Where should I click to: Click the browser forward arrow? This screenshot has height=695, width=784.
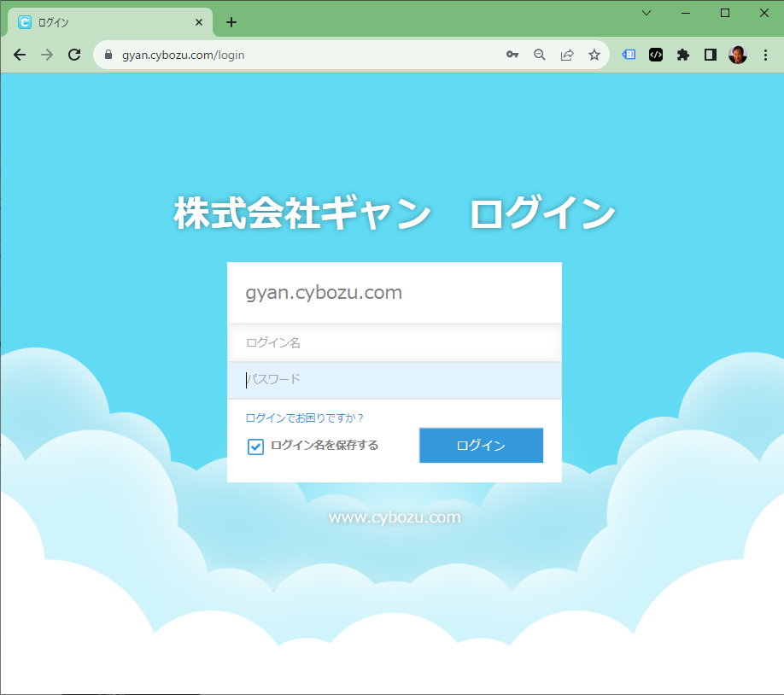click(47, 55)
